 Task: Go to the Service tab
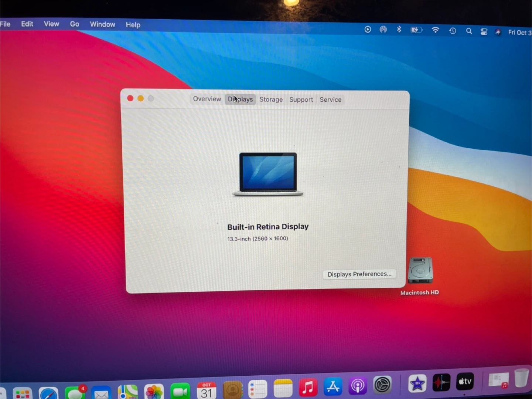[x=330, y=99]
